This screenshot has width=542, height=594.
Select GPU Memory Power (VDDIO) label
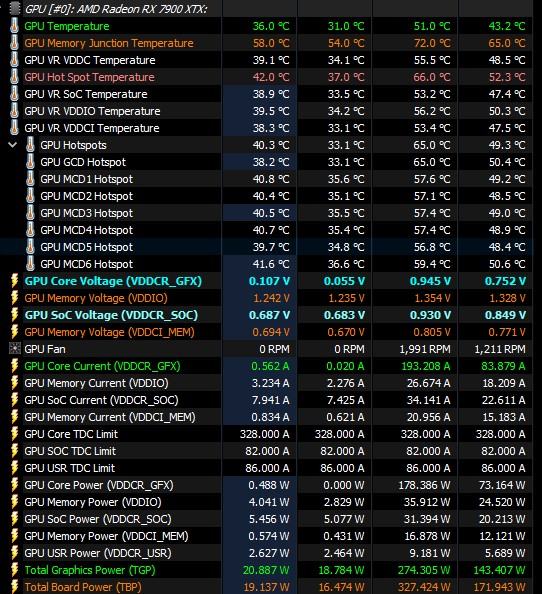[x=93, y=502]
